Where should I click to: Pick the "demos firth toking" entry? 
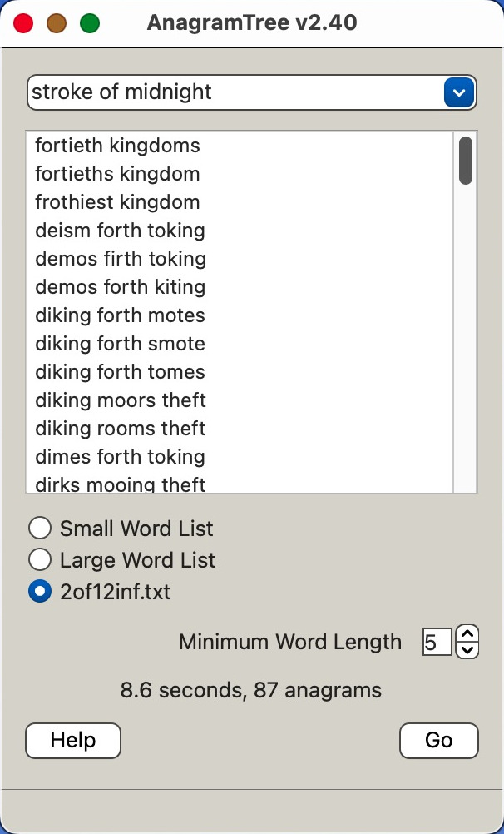coord(121,259)
